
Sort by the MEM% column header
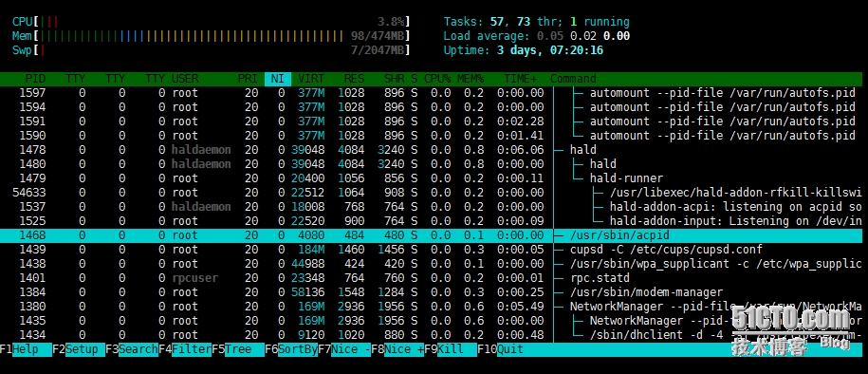(471, 79)
